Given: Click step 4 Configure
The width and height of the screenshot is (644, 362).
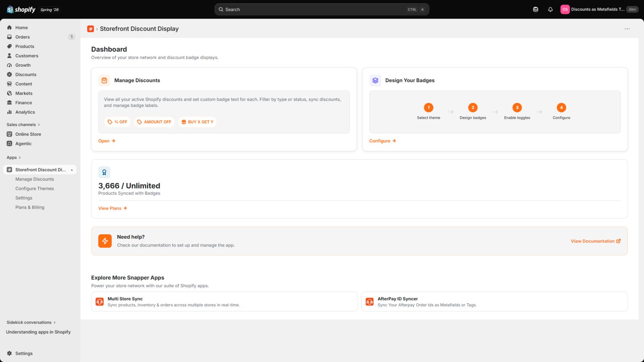Looking at the screenshot, I should [561, 111].
